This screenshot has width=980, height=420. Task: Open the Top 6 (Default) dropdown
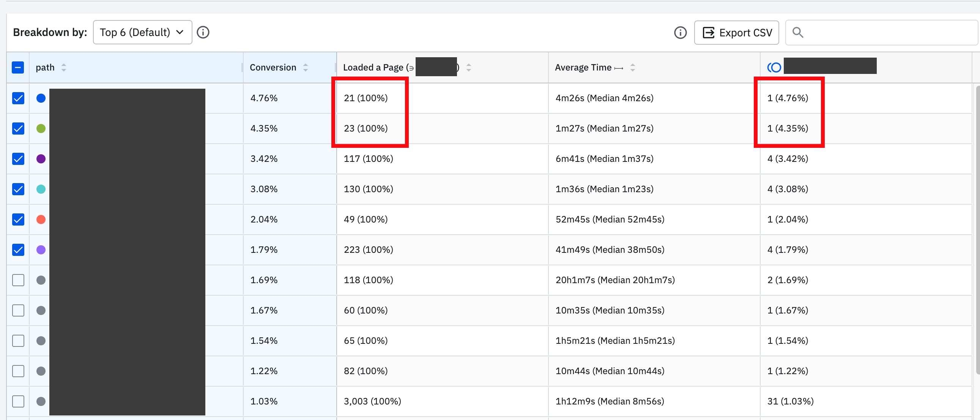click(x=142, y=32)
